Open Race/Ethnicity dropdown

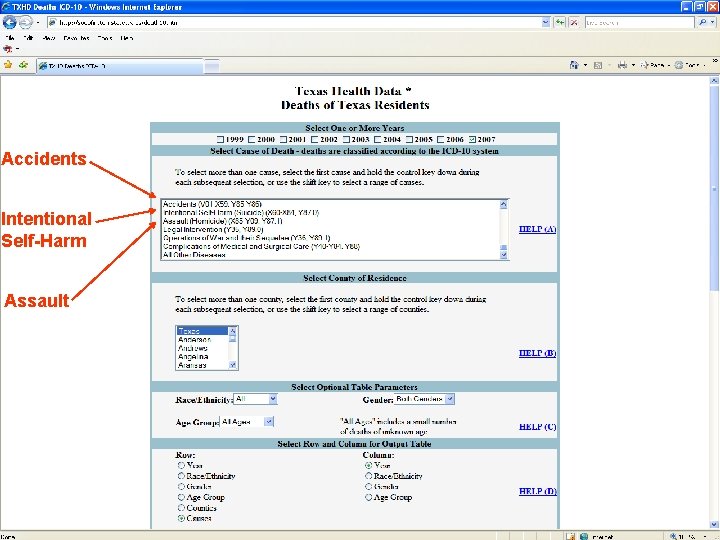[x=255, y=399]
